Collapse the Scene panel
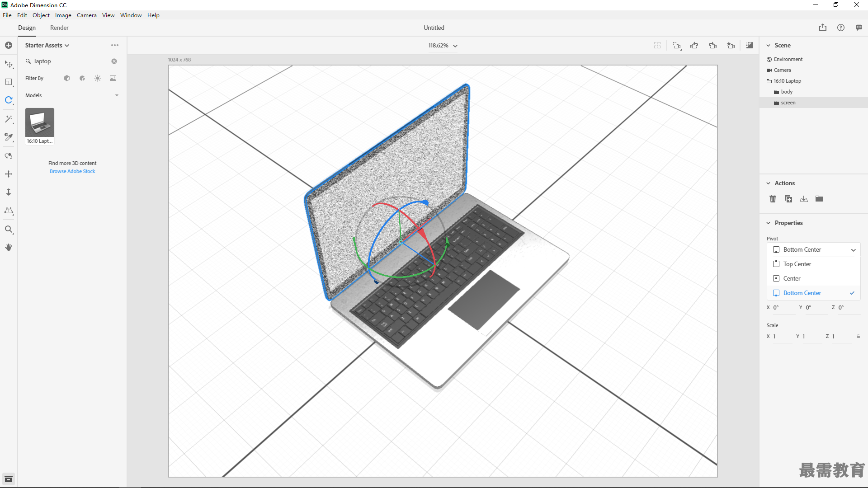 pyautogui.click(x=768, y=45)
